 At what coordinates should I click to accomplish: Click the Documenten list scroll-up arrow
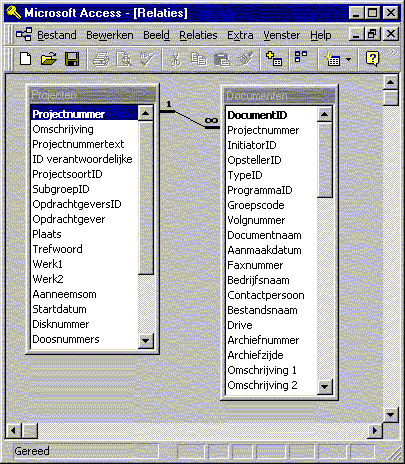click(325, 114)
